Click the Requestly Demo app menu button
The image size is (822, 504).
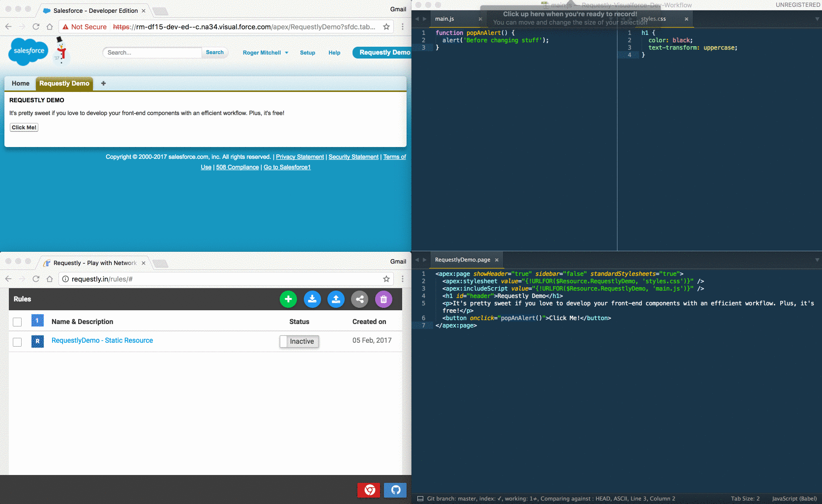click(382, 53)
